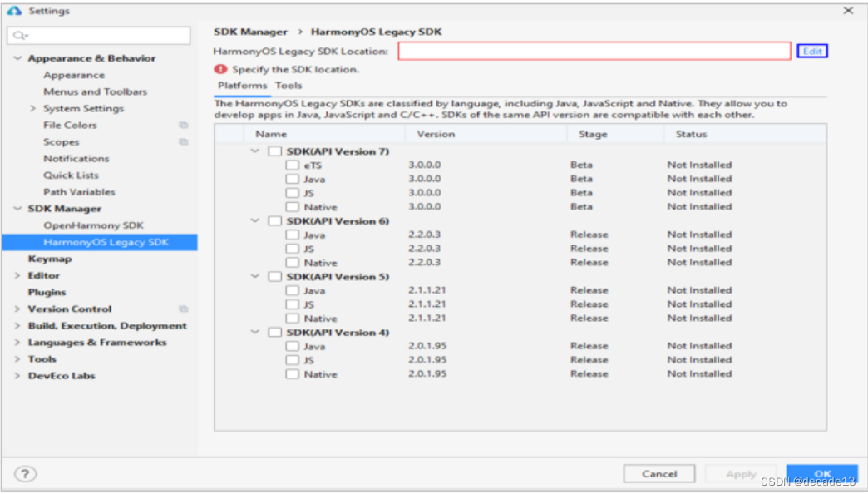
Task: Click the File Colors project-level icon
Action: tap(183, 125)
